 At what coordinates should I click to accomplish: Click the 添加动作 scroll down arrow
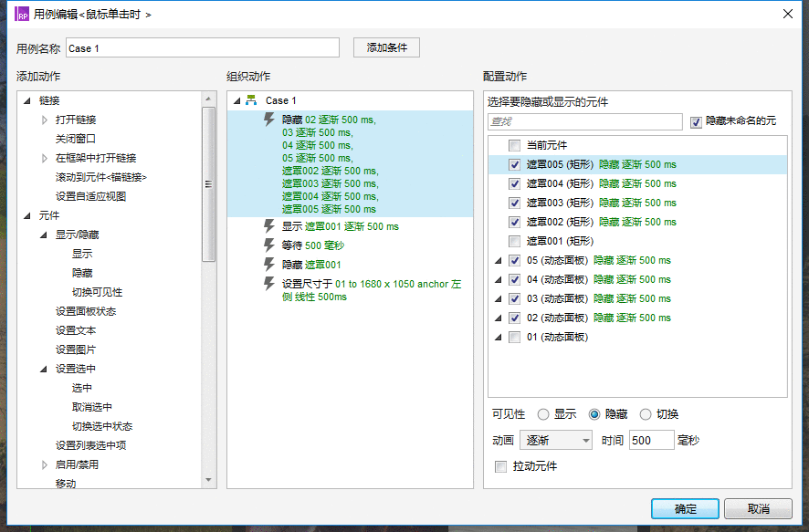(x=208, y=480)
